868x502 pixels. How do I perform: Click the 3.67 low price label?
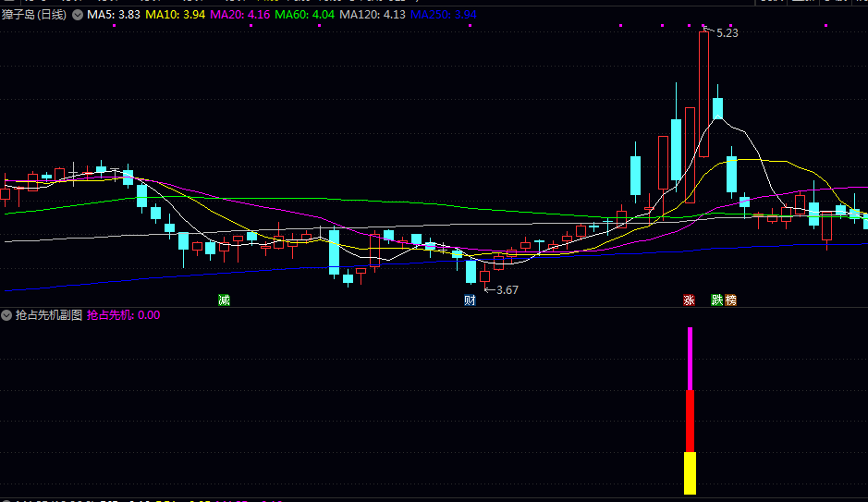[x=507, y=290]
